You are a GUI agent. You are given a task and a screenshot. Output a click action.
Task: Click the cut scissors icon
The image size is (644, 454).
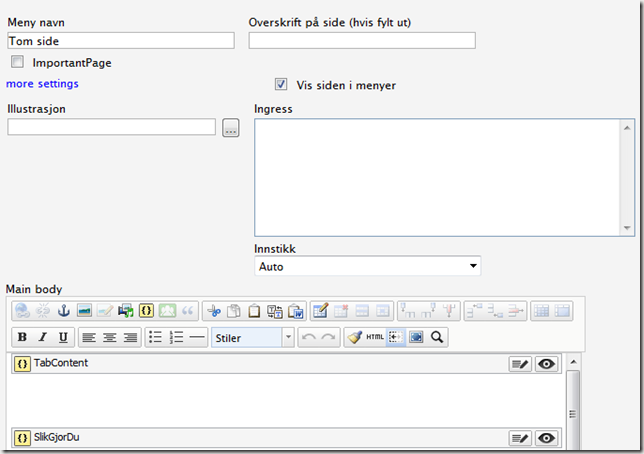point(212,311)
